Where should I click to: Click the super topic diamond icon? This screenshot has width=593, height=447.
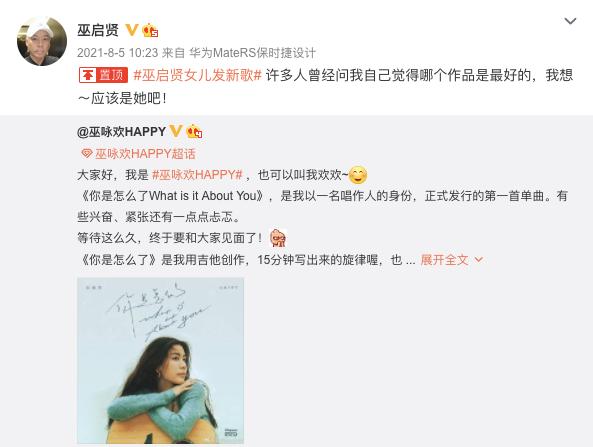(x=87, y=153)
